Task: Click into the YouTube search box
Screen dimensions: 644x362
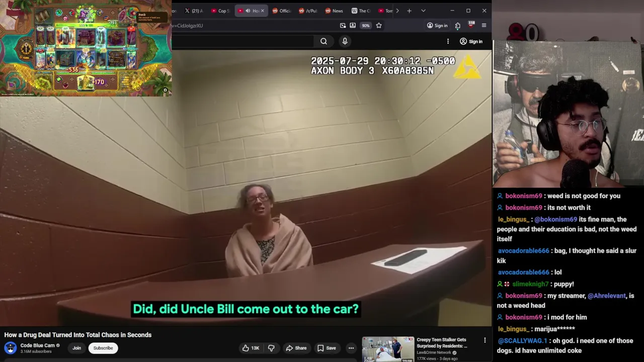Action: pos(243,41)
